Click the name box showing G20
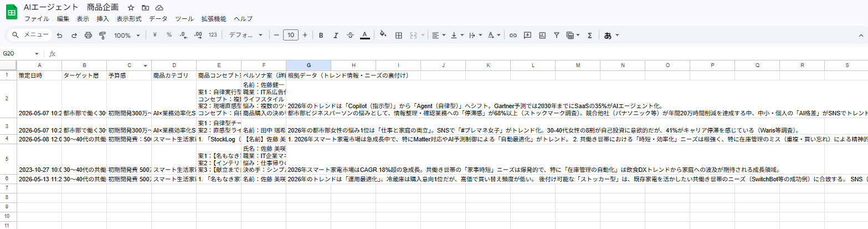Screen dimensions: 868x229 pos(17,54)
